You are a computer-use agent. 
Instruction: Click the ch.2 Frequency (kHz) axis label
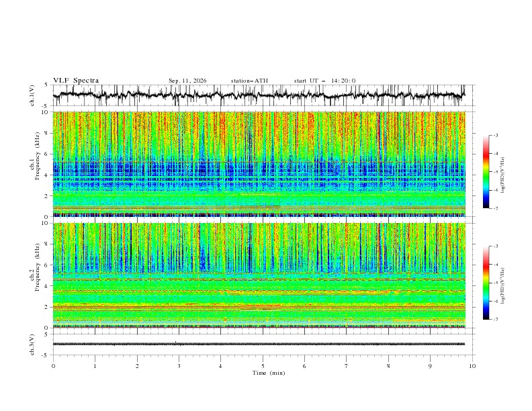(35, 275)
